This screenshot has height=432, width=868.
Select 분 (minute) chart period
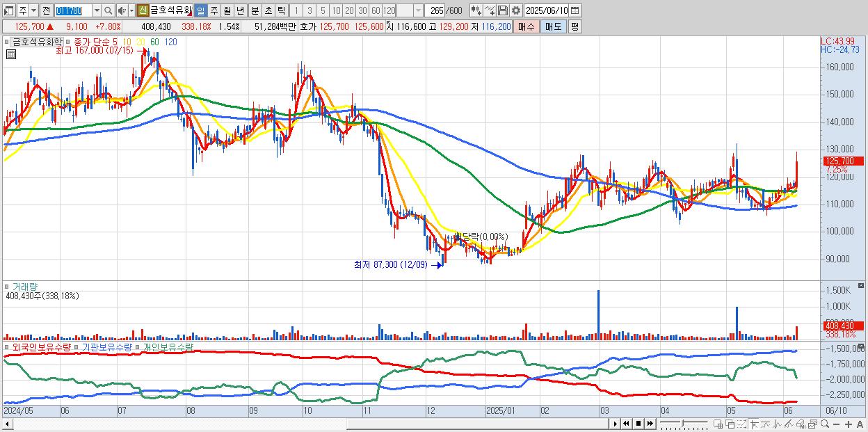click(255, 10)
